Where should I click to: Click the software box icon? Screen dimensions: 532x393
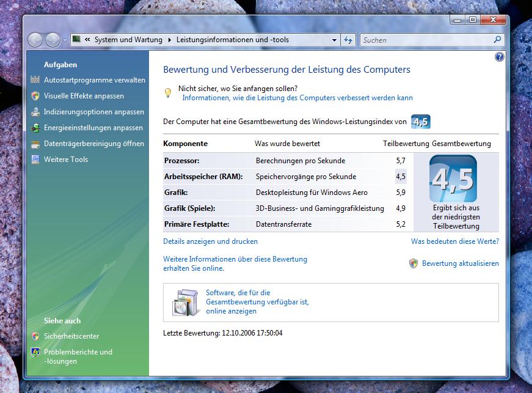coord(185,303)
